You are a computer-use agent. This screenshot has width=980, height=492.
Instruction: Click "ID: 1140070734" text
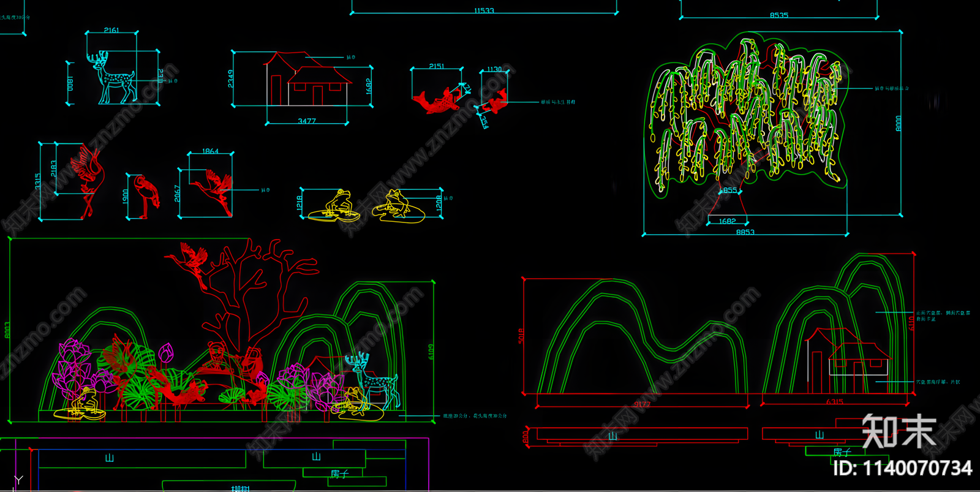point(903,468)
